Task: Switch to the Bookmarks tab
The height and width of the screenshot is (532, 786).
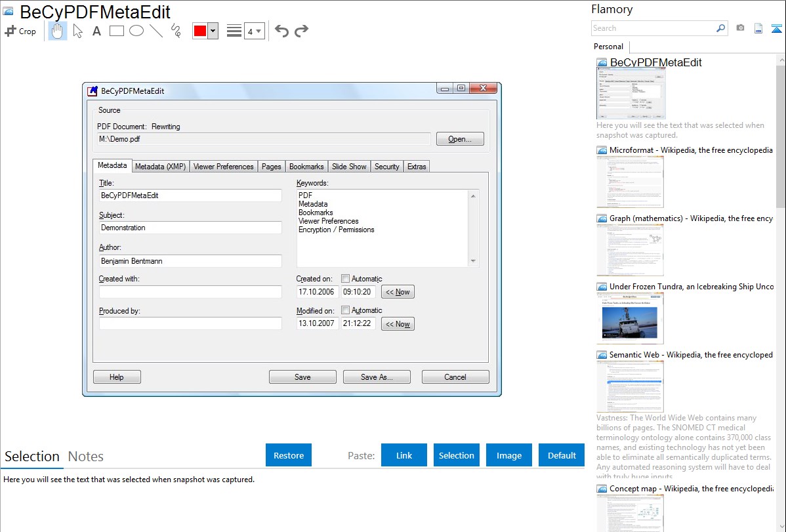Action: point(306,167)
